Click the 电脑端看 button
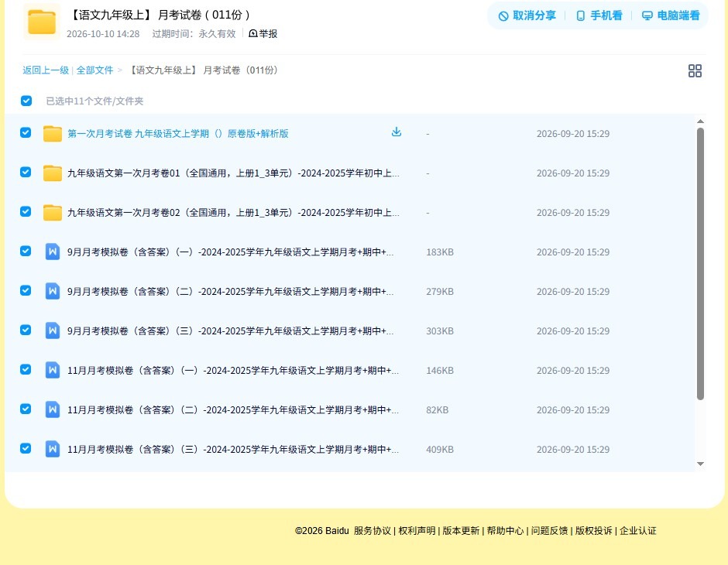This screenshot has width=728, height=565. [671, 15]
